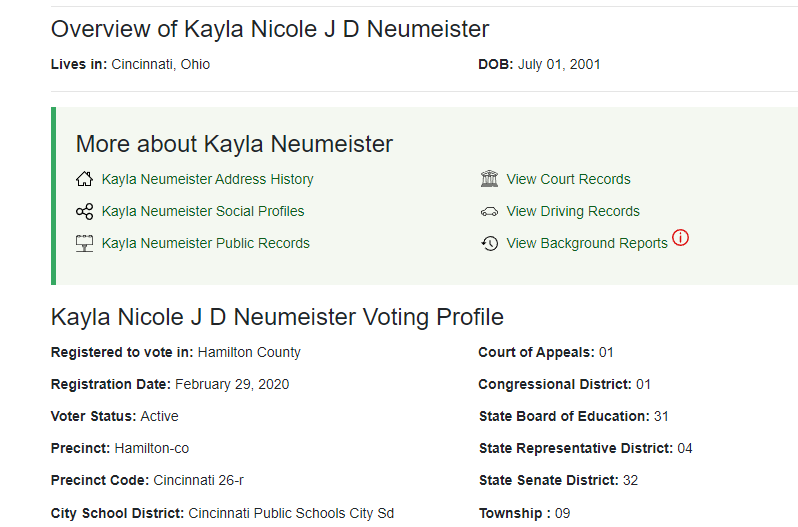Open Kayla Neumeister Address History link
798x527 pixels.
click(208, 179)
